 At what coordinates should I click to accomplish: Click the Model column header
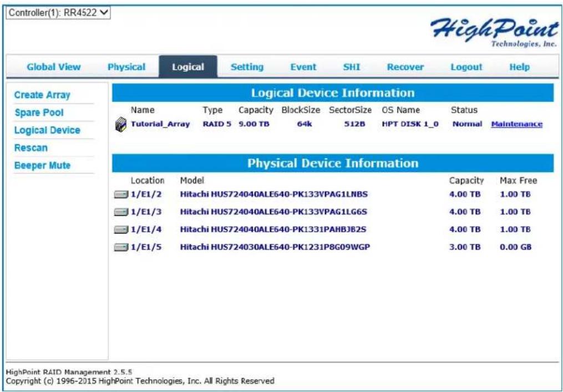pos(192,181)
